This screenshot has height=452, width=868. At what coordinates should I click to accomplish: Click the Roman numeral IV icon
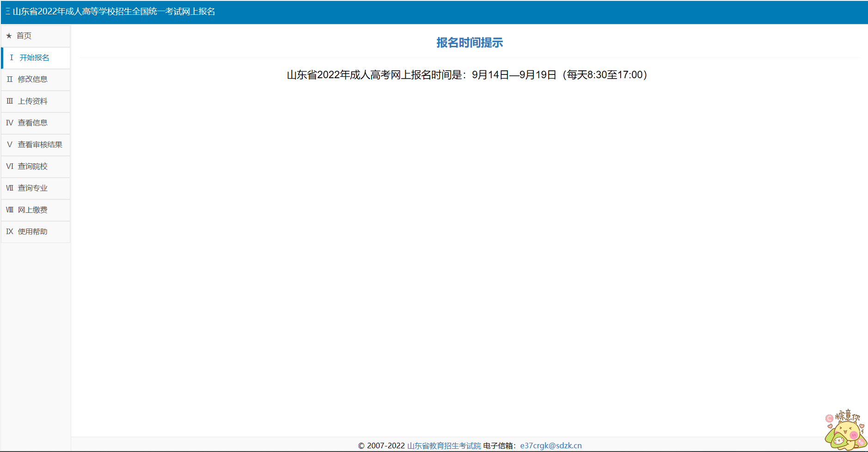(10, 123)
